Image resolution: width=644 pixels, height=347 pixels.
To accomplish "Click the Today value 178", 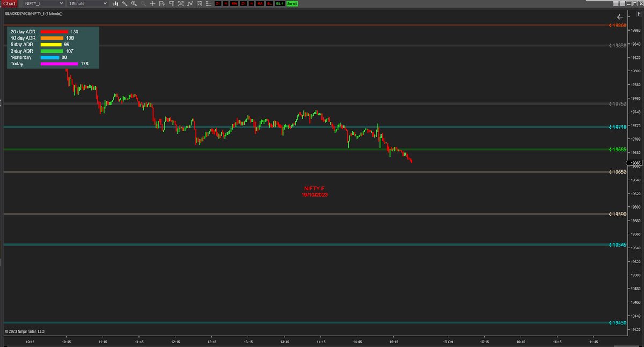I will point(84,64).
